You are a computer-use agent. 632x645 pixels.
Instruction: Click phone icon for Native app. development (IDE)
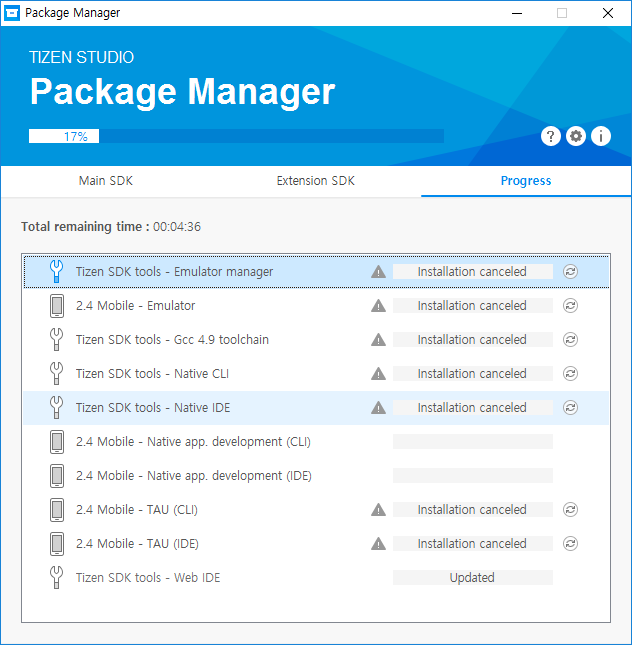[x=57, y=476]
